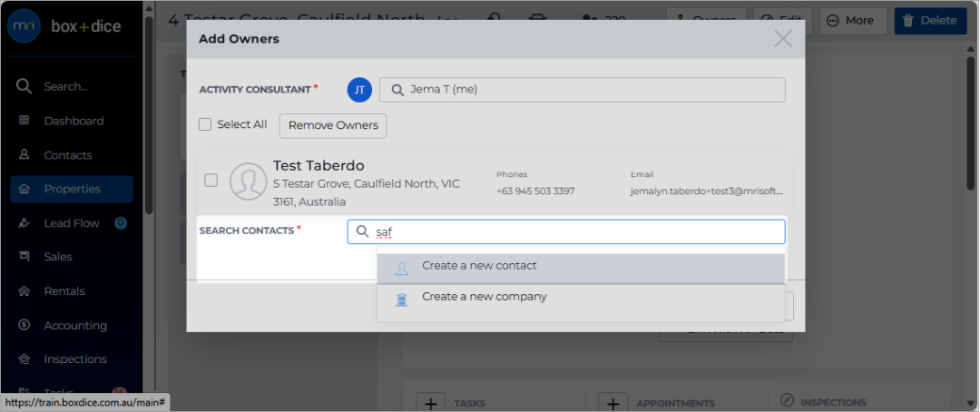Screen dimensions: 980x412
Task: Click the Sales icon
Action: point(24,256)
